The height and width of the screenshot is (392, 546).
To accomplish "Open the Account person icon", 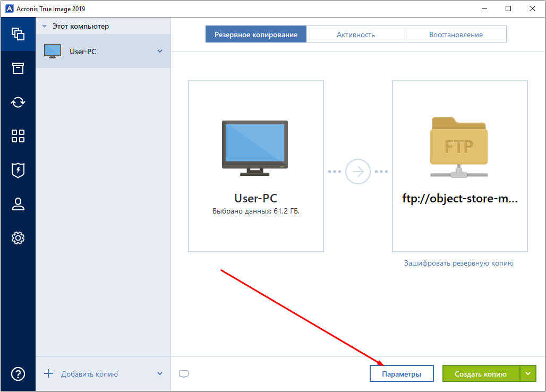I will click(18, 204).
